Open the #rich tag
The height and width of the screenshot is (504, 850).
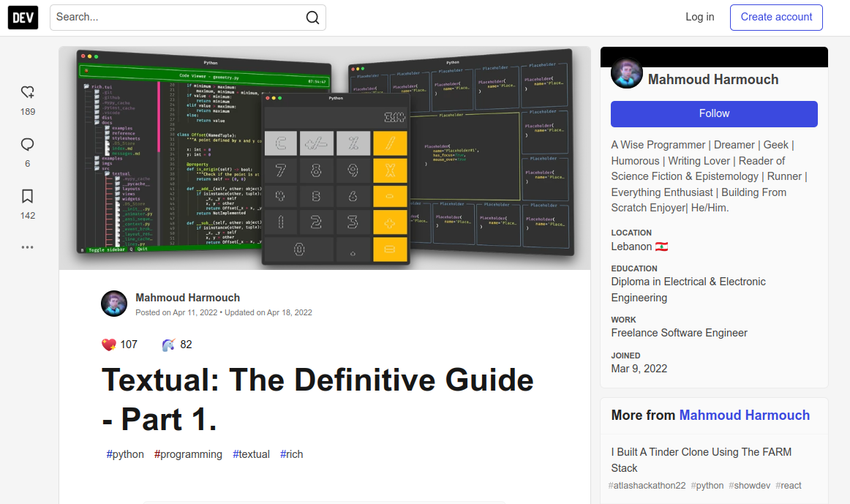tap(292, 454)
